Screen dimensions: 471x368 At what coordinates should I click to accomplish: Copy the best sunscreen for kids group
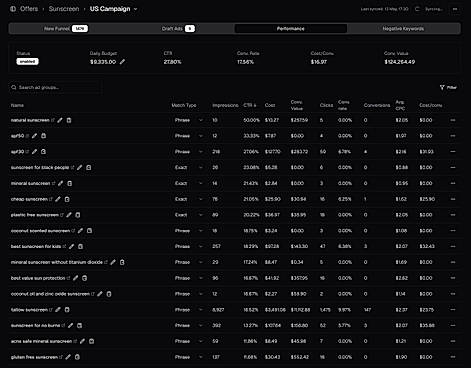coord(80,246)
